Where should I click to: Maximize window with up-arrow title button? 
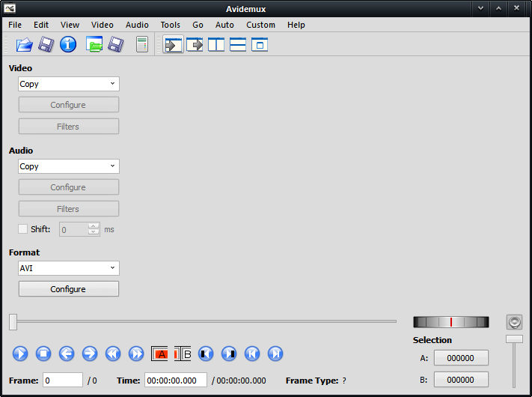pos(498,8)
